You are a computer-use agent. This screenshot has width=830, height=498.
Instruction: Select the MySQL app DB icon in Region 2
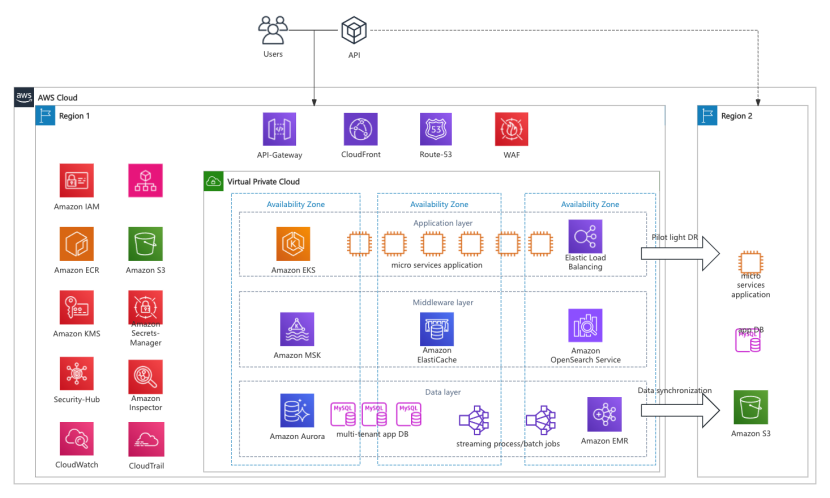tap(748, 340)
